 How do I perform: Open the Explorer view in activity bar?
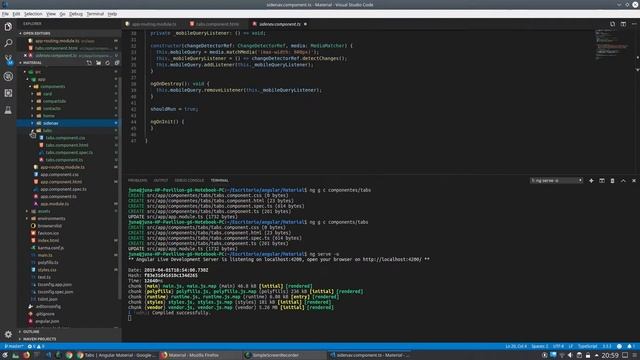coord(8,27)
